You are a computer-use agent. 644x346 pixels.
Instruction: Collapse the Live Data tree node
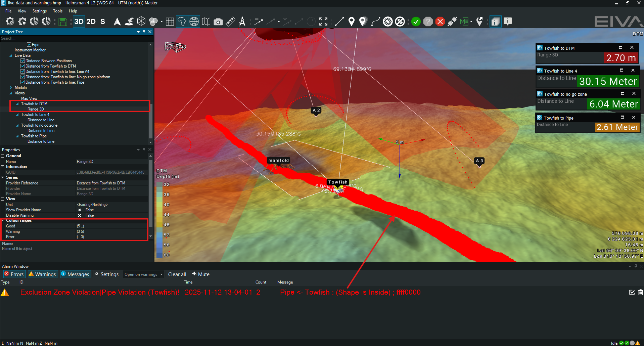tap(11, 55)
